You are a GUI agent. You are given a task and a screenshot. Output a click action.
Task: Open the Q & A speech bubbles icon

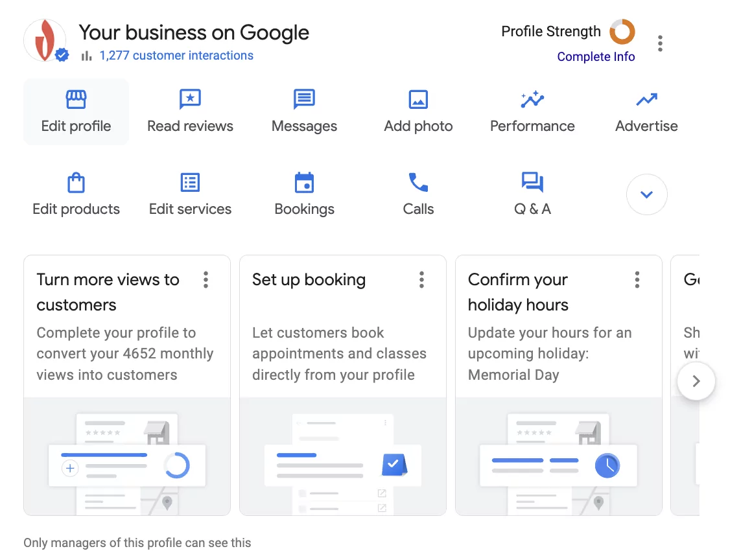(x=532, y=182)
